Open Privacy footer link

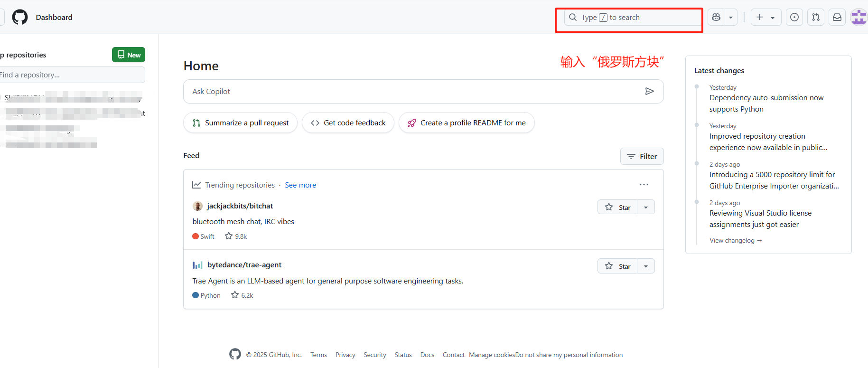[x=345, y=355]
